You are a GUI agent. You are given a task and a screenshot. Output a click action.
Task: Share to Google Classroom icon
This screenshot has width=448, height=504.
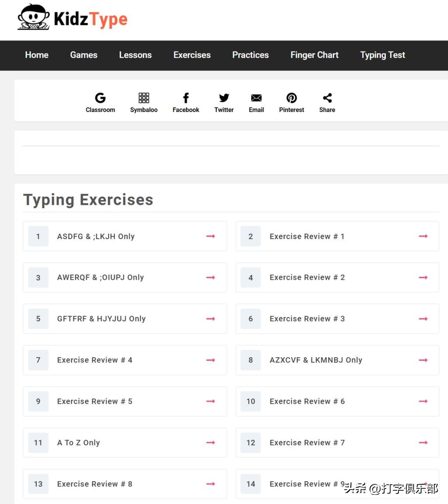100,98
